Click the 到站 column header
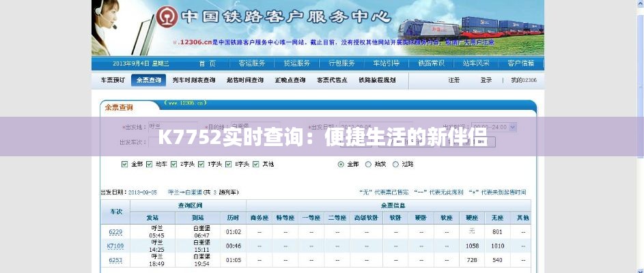This screenshot has height=273, width=644. pyautogui.click(x=198, y=218)
